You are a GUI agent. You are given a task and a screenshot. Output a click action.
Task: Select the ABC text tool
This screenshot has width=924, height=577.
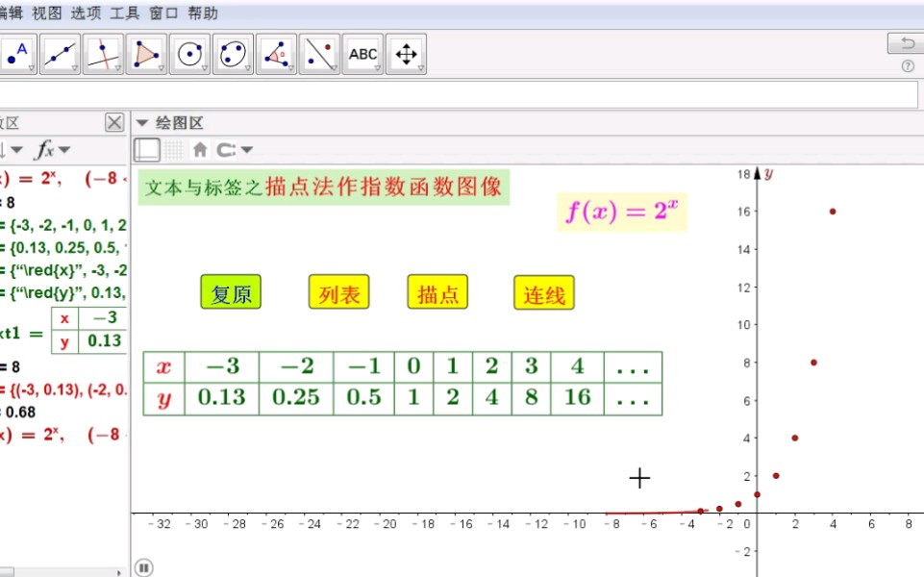coord(362,54)
